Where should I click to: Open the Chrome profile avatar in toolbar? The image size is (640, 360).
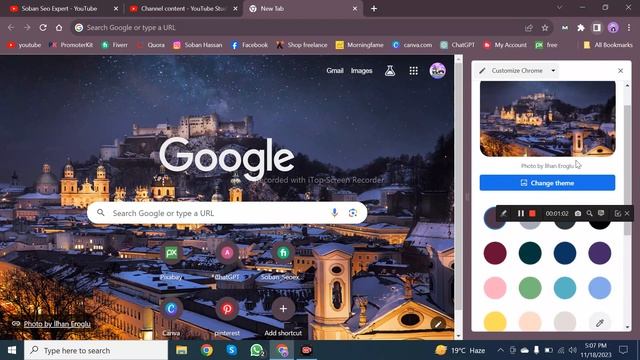pyautogui.click(x=613, y=27)
